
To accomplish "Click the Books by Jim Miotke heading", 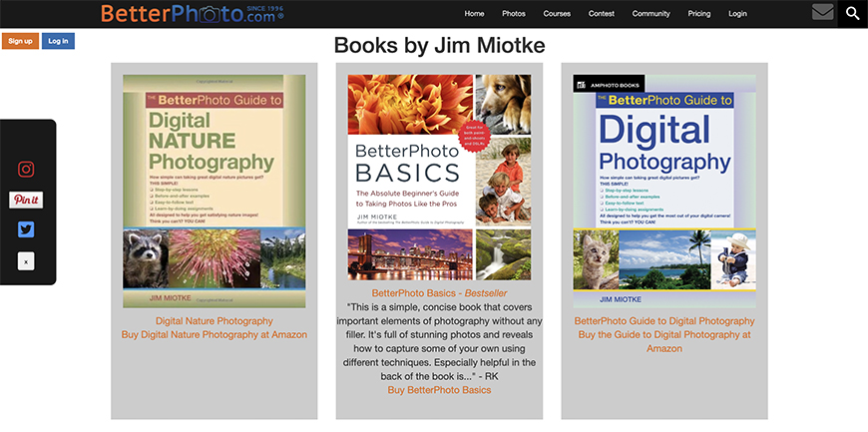I will pos(440,46).
